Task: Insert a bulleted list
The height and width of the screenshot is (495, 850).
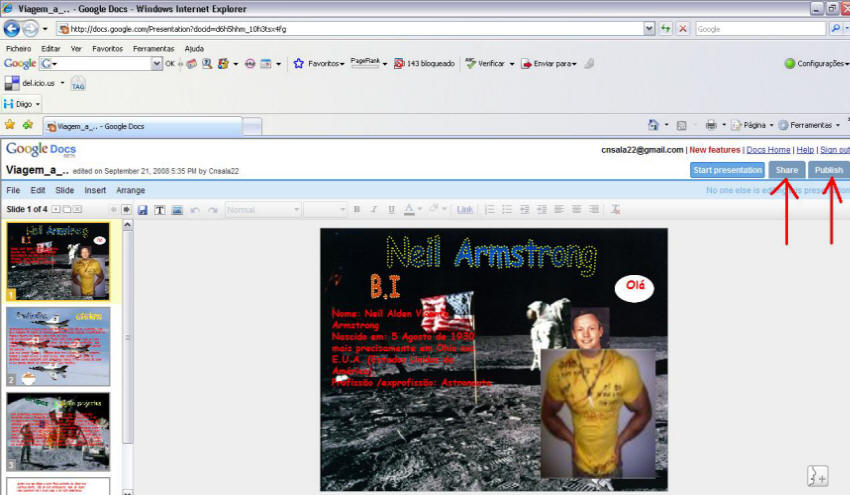Action: click(x=507, y=209)
